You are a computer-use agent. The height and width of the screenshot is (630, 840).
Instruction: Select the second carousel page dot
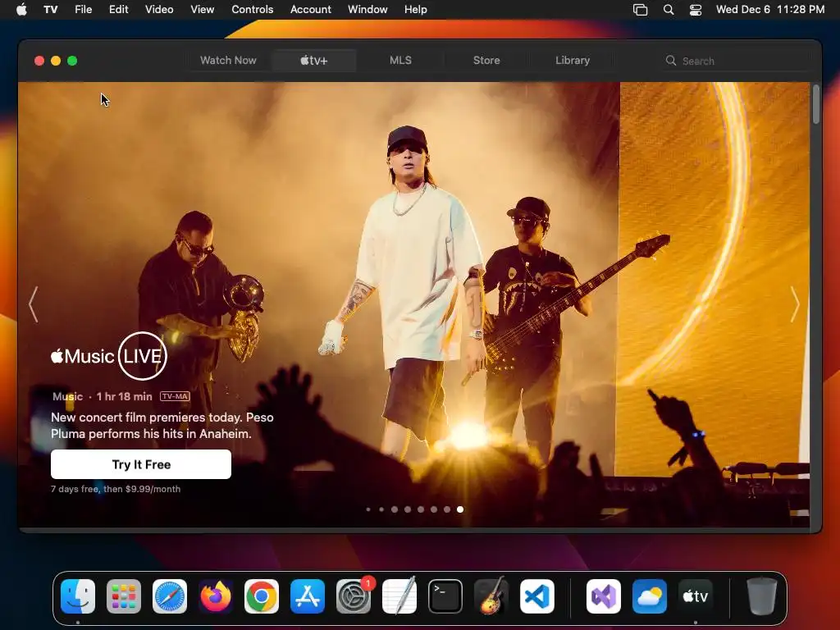point(381,509)
